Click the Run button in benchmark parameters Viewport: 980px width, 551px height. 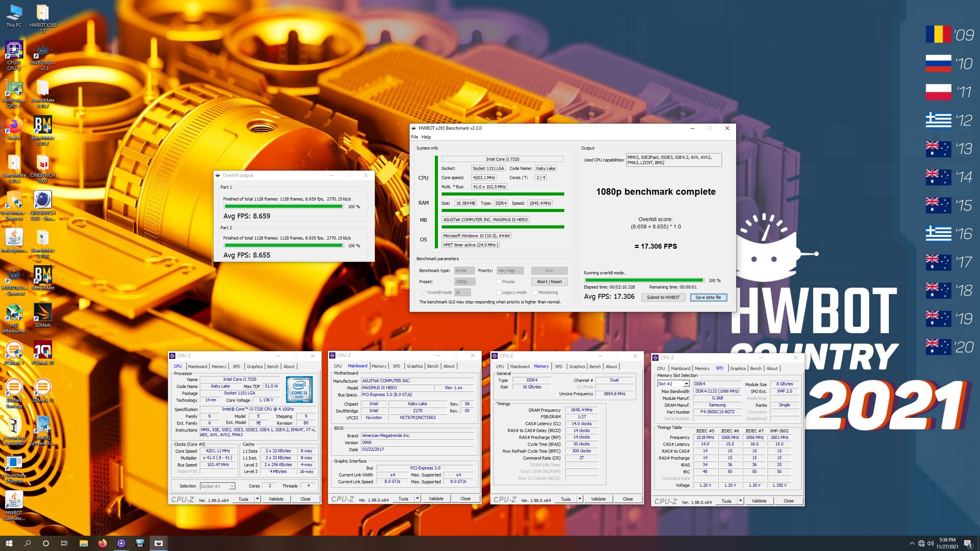pyautogui.click(x=549, y=271)
